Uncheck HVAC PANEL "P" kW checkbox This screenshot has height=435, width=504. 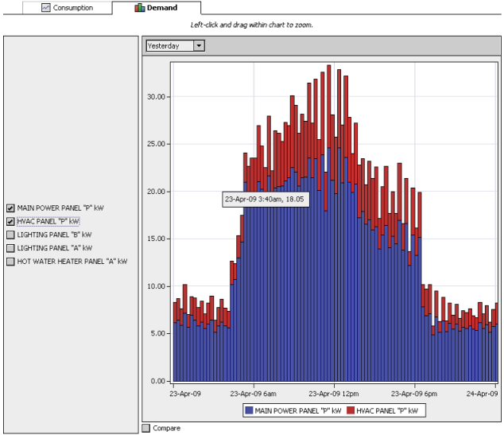point(10,222)
